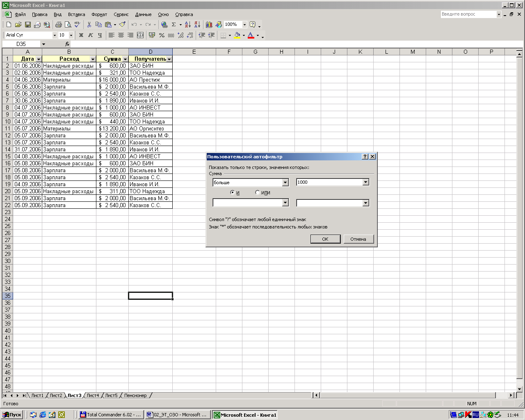This screenshot has height=420, width=525.
Task: Click the Copy icon
Action: [x=98, y=25]
